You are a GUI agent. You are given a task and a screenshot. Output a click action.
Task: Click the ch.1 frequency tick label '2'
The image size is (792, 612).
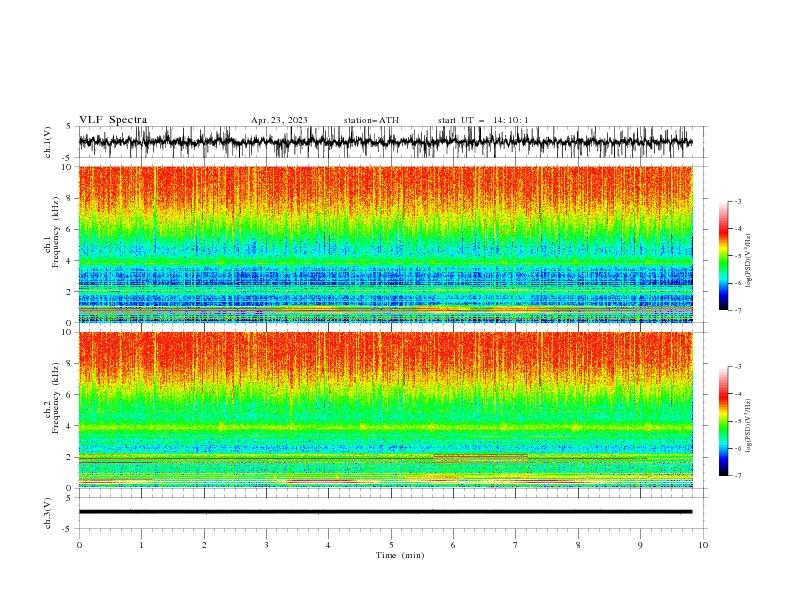[69, 291]
